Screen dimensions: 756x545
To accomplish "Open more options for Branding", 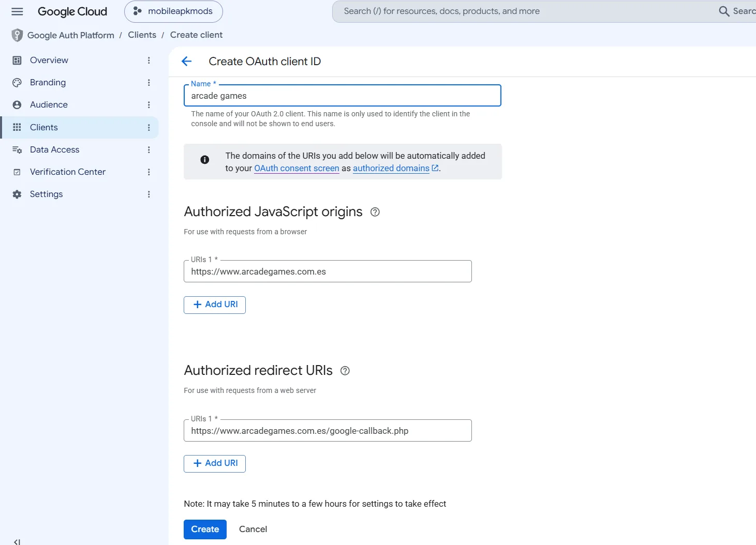I will [x=149, y=82].
